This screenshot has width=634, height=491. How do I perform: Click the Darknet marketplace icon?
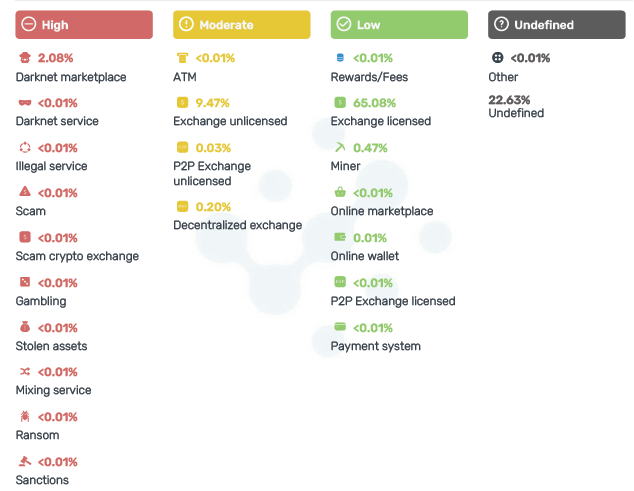25,58
